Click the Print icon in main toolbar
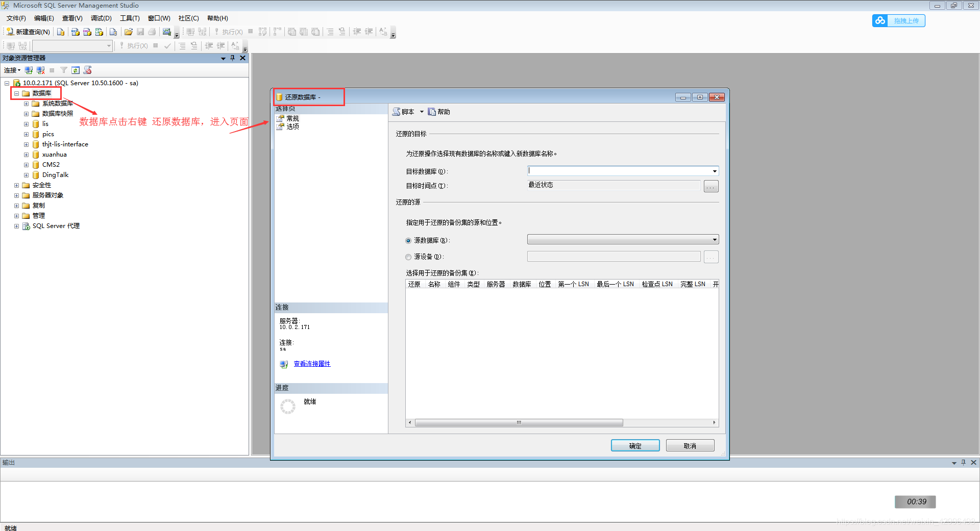 coord(152,32)
